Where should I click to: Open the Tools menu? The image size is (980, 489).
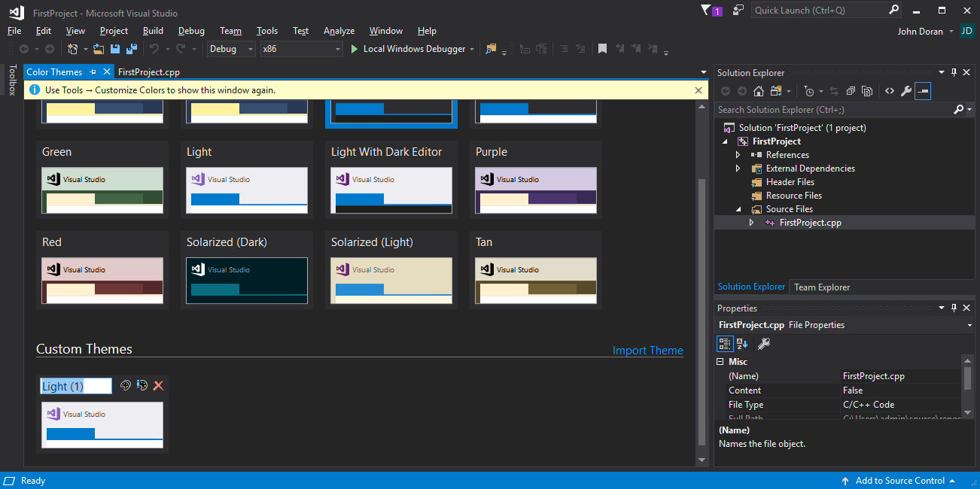(x=267, y=31)
